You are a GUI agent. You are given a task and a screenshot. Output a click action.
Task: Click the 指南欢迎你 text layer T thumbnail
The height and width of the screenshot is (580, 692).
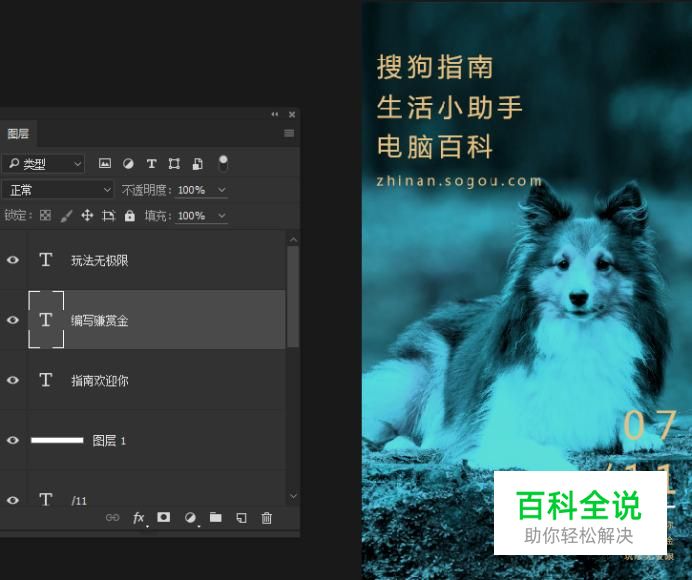click(46, 380)
